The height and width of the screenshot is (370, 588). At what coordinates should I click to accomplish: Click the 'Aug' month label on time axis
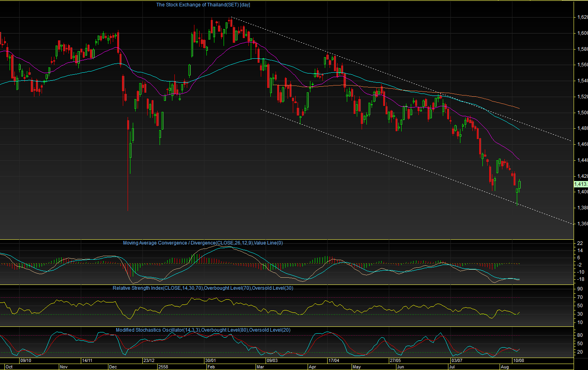[x=505, y=367]
